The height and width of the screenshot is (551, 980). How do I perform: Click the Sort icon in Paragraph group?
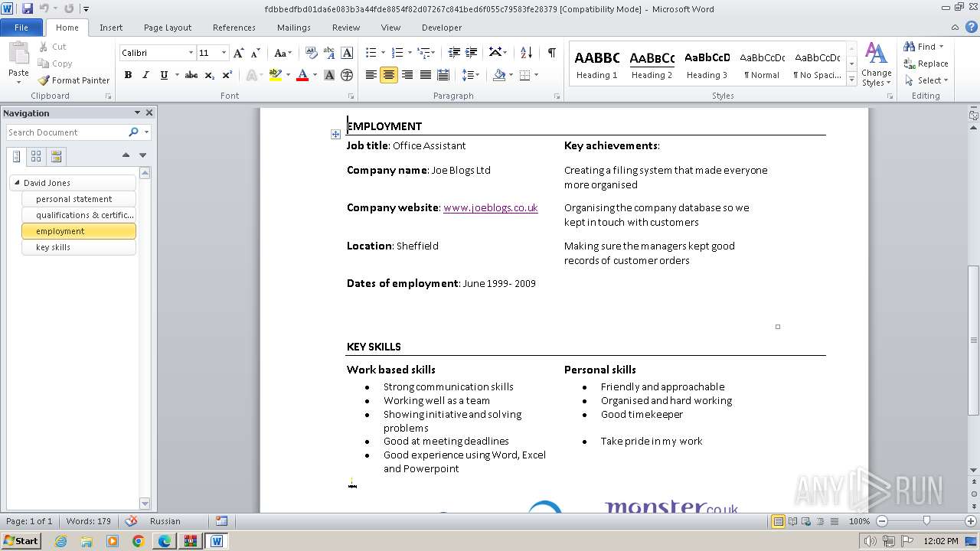(x=526, y=53)
